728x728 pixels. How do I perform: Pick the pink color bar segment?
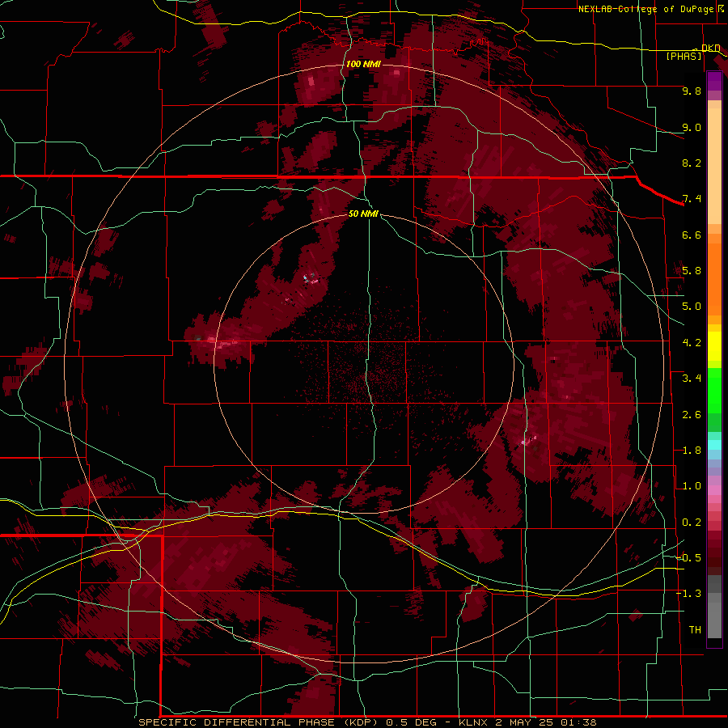[714, 490]
